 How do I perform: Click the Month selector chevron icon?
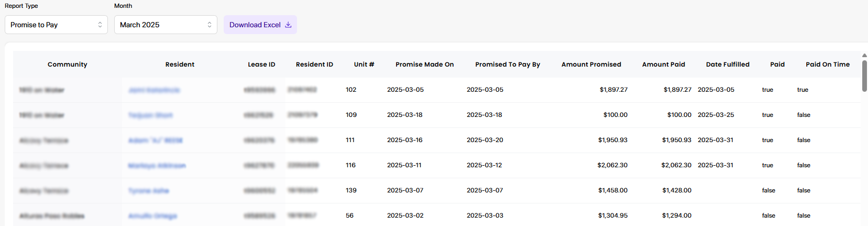click(210, 25)
